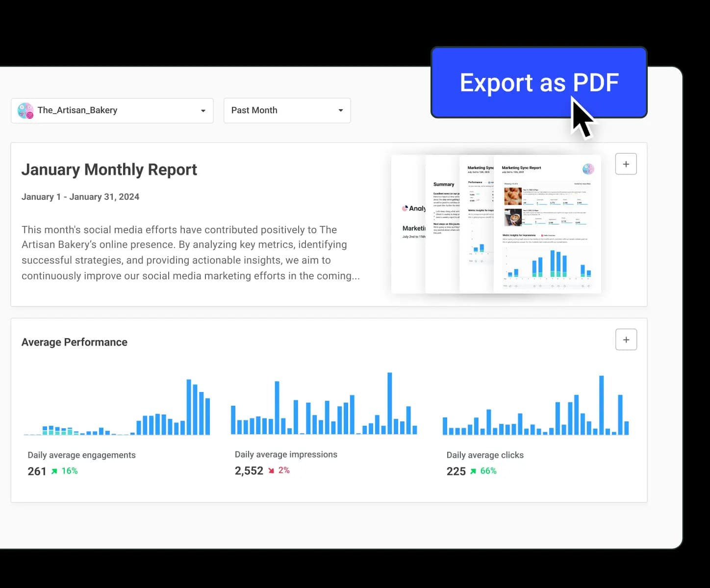Click the report preview thumbnail stack
Viewport: 710px width, 588px height.
(x=495, y=224)
